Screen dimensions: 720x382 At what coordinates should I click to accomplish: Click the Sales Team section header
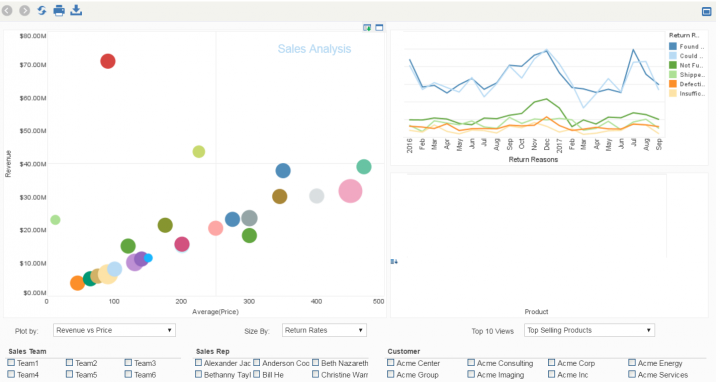(x=28, y=351)
